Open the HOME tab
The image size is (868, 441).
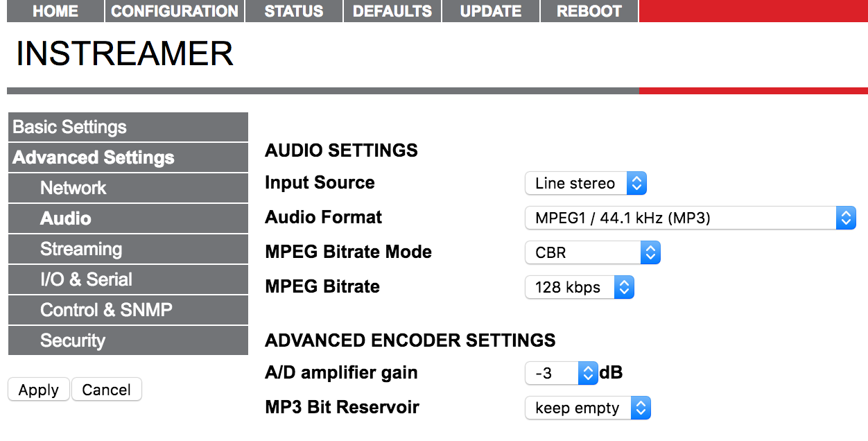point(55,11)
